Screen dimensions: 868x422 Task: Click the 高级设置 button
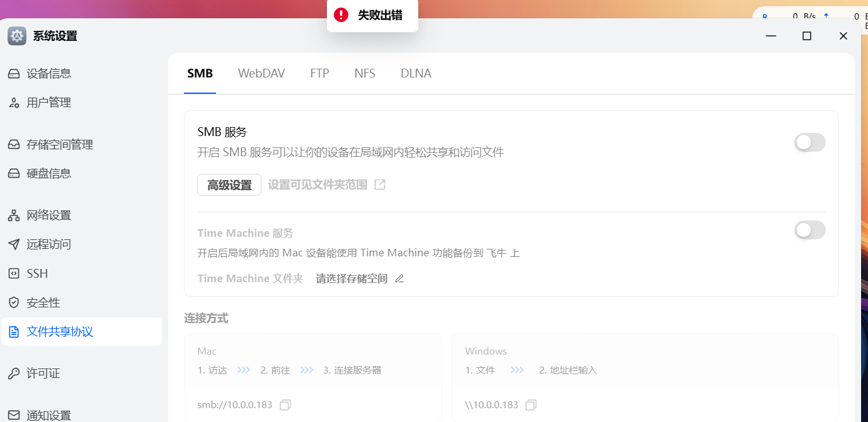(229, 185)
